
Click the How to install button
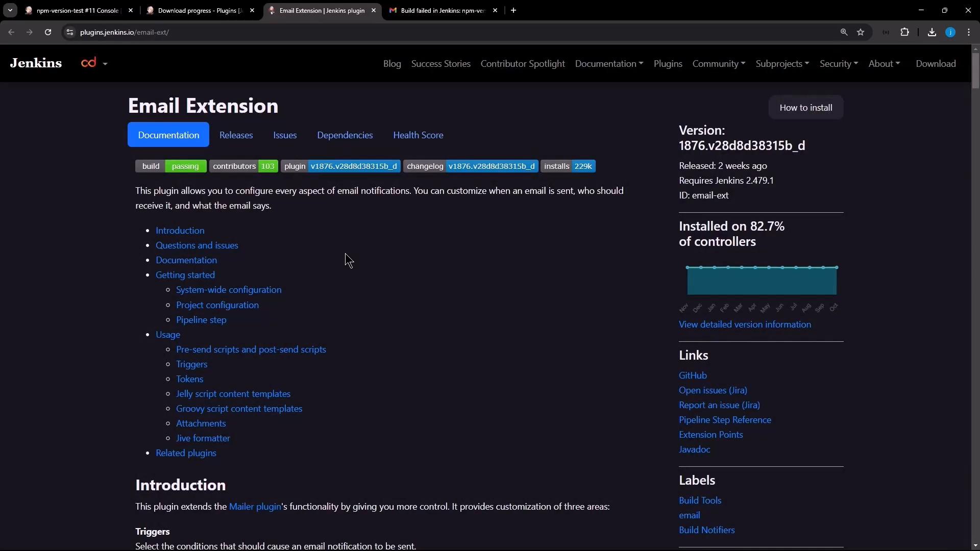coord(805,108)
